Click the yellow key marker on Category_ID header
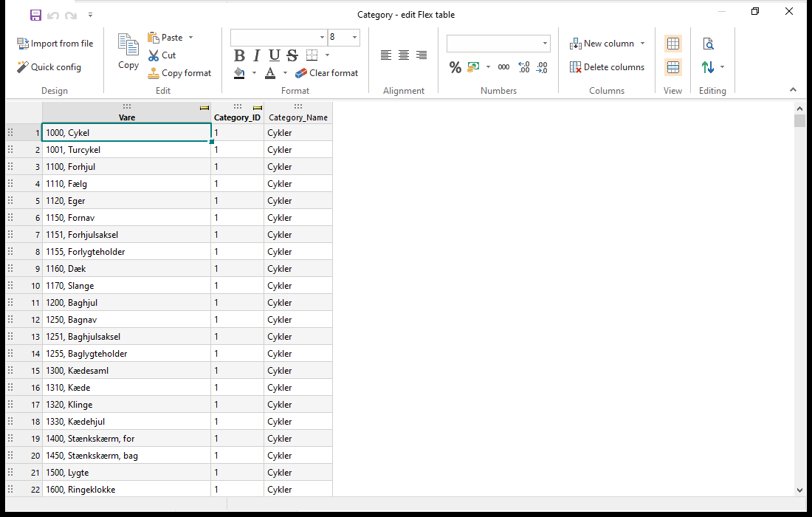 point(258,108)
